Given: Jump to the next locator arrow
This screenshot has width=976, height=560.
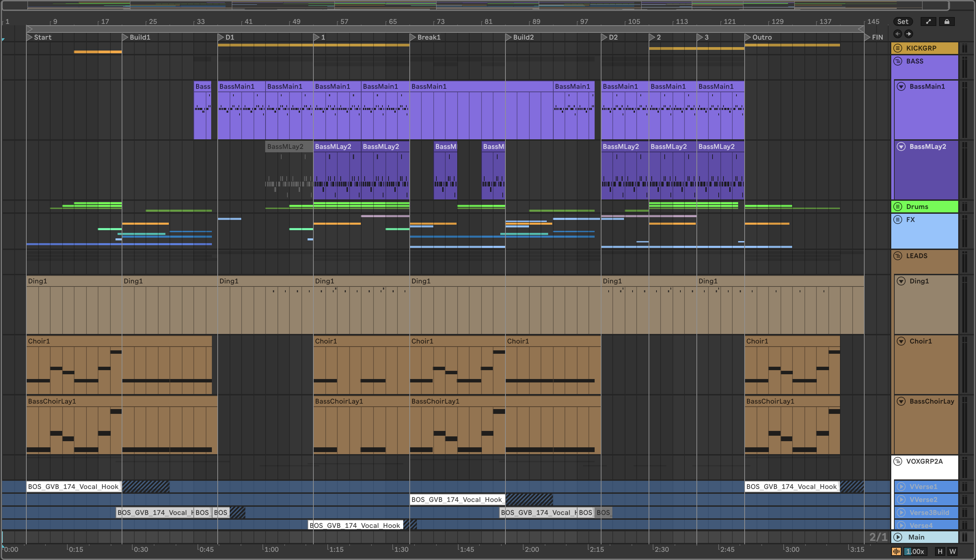Looking at the screenshot, I should tap(908, 34).
